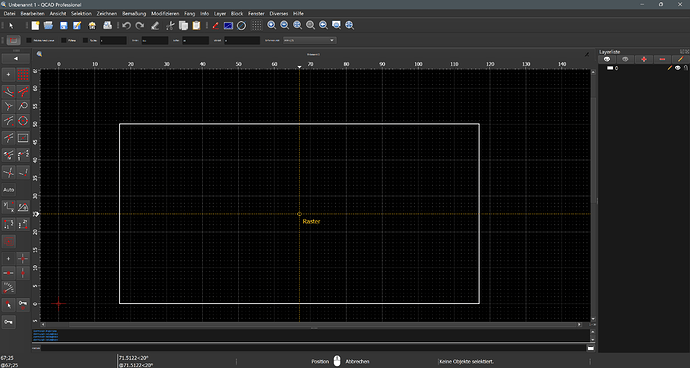Click the horizontal scrollbar below the drawing area
The width and height of the screenshot is (690, 368).
coord(312,324)
